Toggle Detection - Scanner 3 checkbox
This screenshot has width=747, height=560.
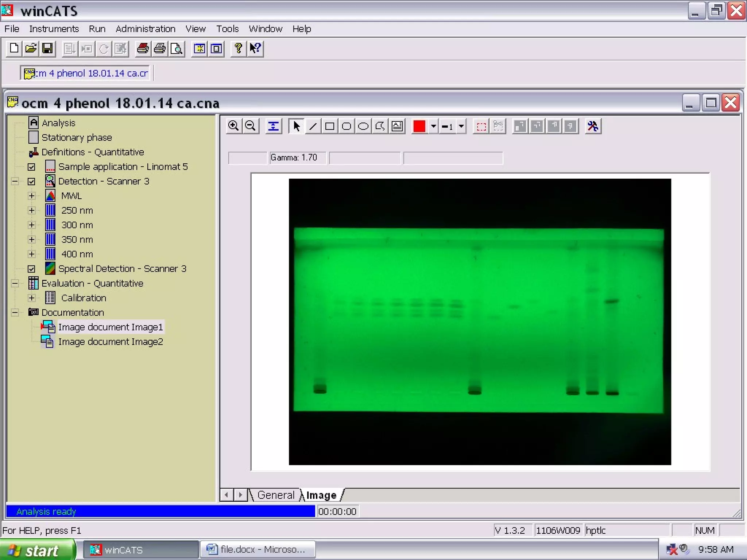pos(32,182)
